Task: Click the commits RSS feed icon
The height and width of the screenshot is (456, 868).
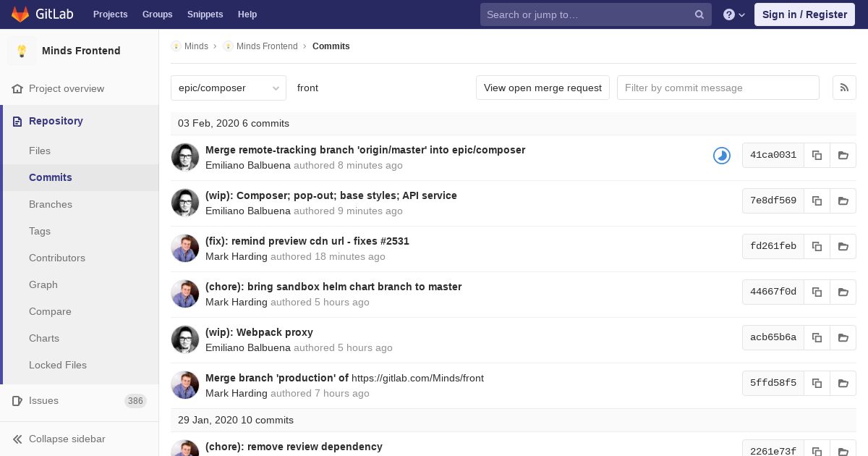Action: tap(844, 88)
